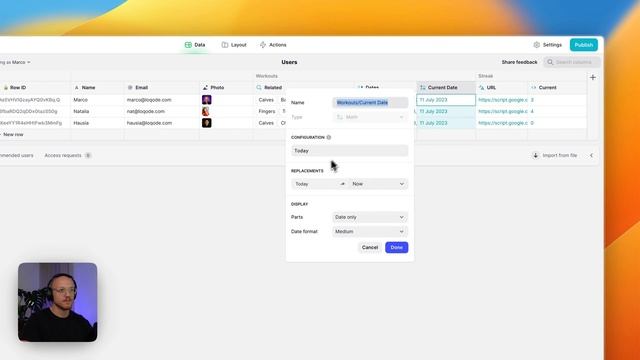
Task: Open the Date format Medium dropdown
Action: tap(370, 231)
